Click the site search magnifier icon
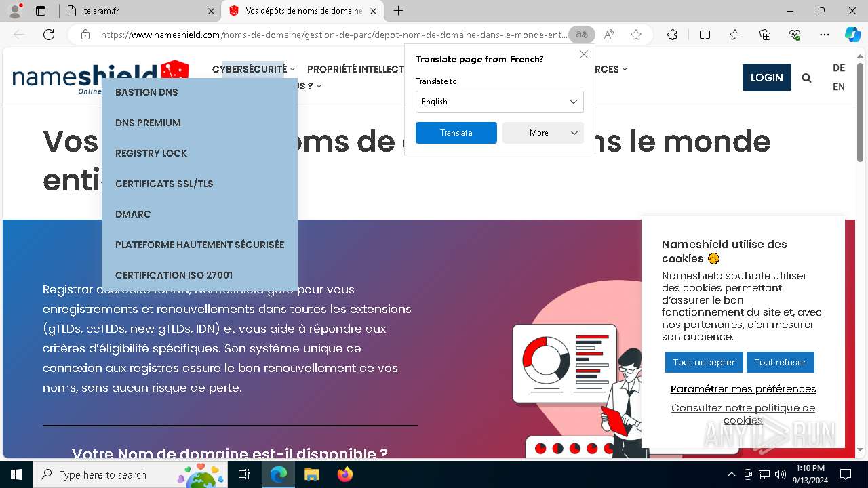868x488 pixels. 806,78
